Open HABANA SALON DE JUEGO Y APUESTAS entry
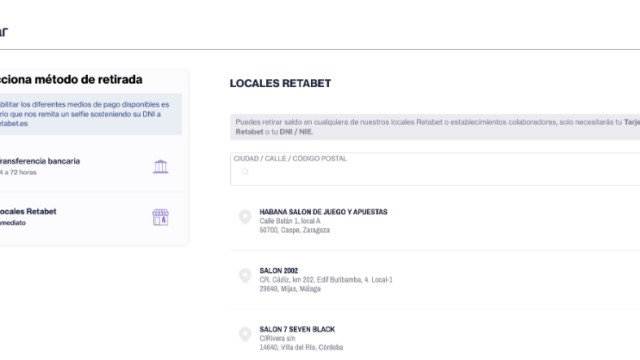Image resolution: width=640 pixels, height=360 pixels. click(x=323, y=212)
